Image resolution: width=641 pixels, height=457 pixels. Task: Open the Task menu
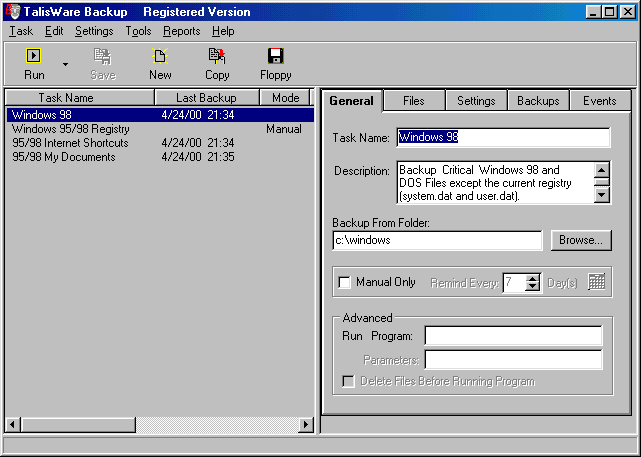21,31
